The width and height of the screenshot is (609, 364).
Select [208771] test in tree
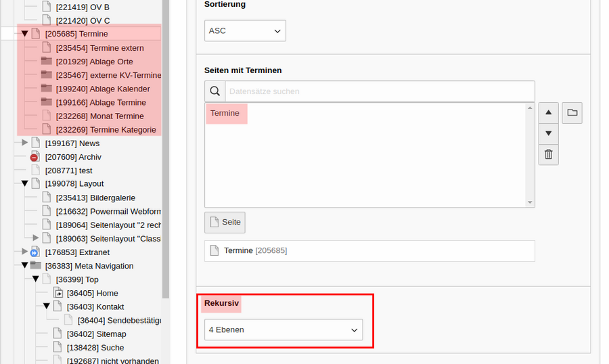[69, 170]
